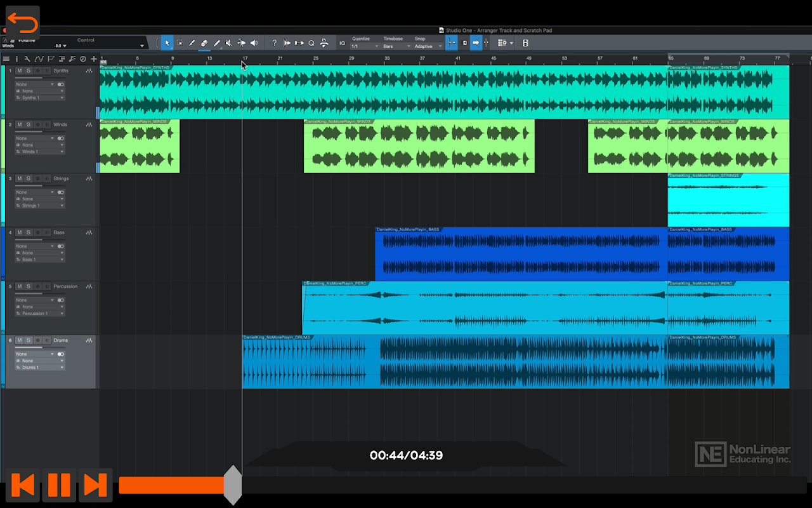Click the video progress slider handle
This screenshot has height=508, width=812.
pos(233,485)
